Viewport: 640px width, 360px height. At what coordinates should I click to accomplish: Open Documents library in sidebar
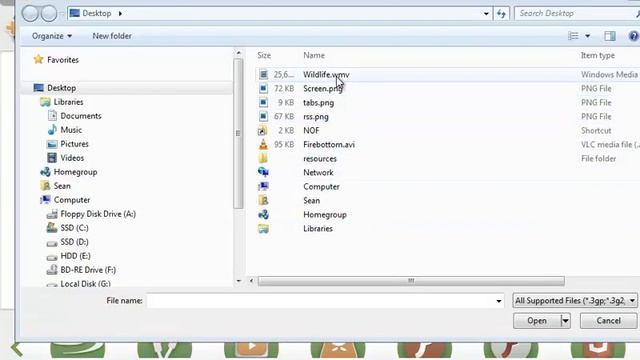75,116
